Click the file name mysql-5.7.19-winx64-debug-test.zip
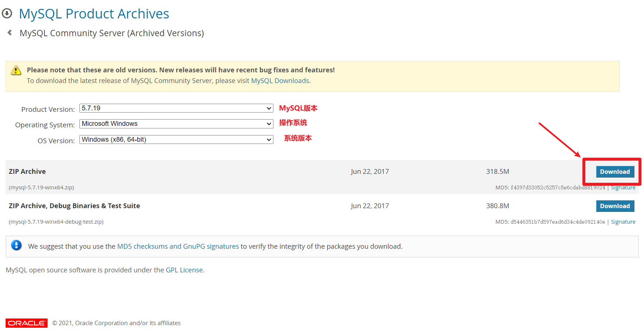Viewport: 644px width, 334px height. 56,222
